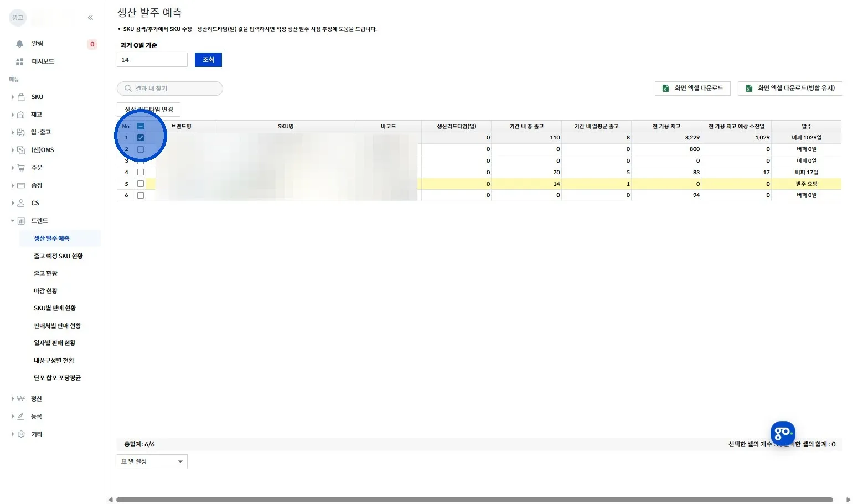Collapse the sidebar with the double-chevron icon
853x504 pixels.
pos(90,18)
